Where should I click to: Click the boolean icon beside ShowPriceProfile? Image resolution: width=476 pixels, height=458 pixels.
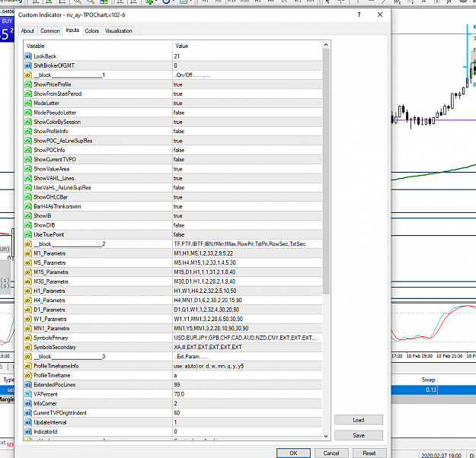[28, 84]
